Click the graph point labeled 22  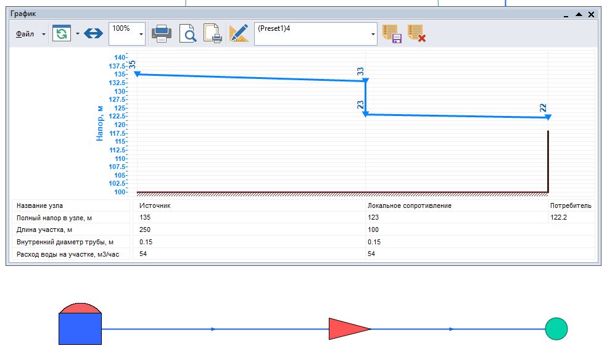click(x=548, y=117)
